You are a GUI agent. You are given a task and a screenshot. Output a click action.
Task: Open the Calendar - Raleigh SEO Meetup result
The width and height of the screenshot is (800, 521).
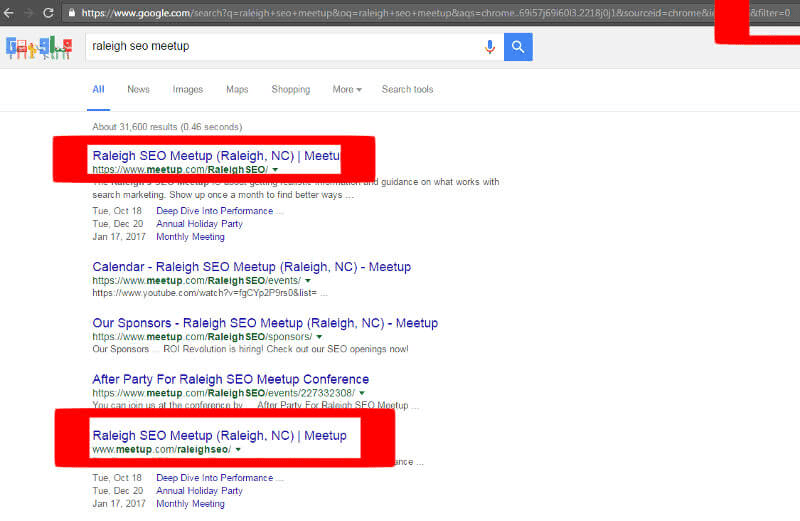tap(251, 267)
